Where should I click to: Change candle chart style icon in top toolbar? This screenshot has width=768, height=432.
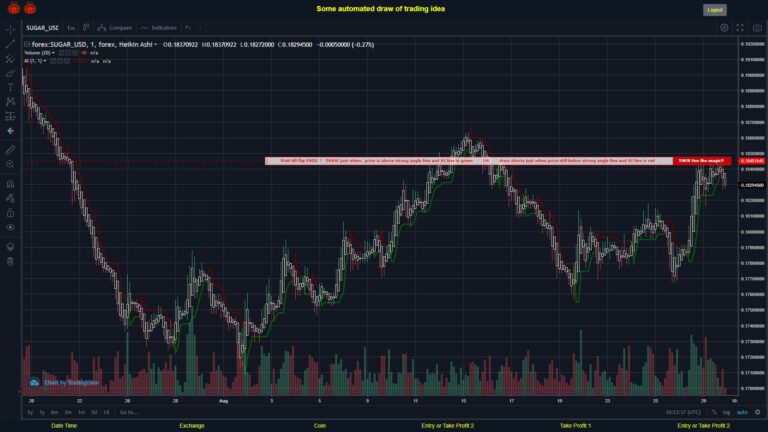(86, 27)
